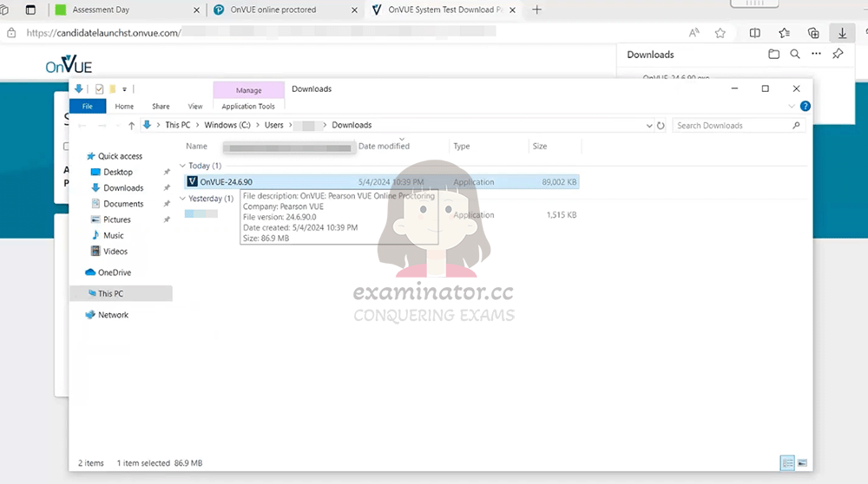Screen dimensions: 868x484
Task: Click Windows (C:) in the breadcrumb path
Action: tap(227, 126)
